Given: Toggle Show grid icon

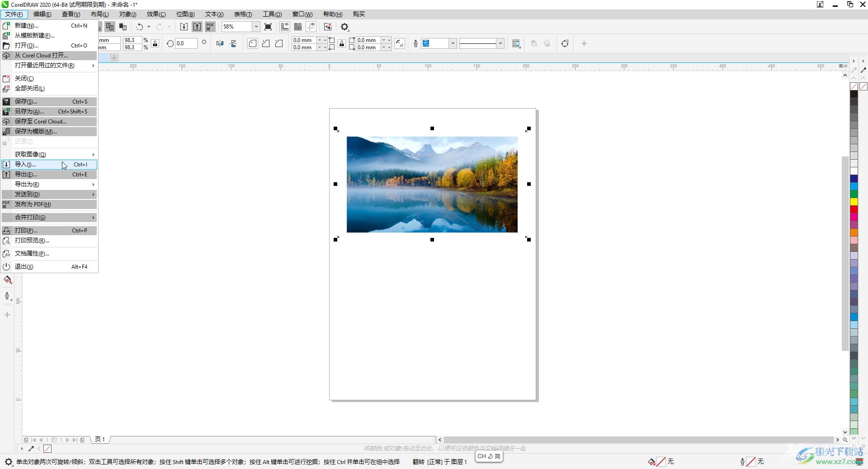Looking at the screenshot, I should coord(298,27).
